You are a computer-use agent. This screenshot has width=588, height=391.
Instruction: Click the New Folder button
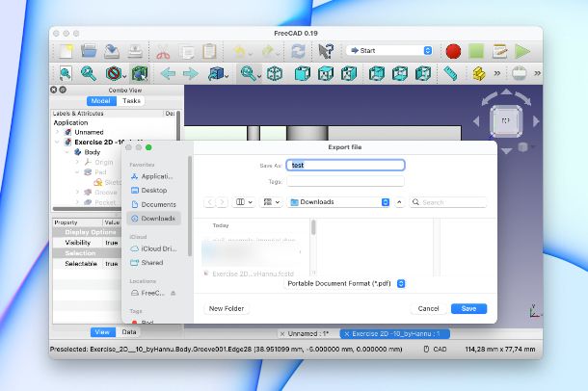click(x=227, y=308)
